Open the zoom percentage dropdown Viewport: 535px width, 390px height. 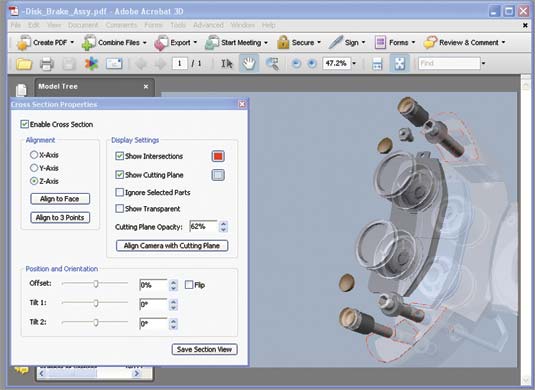point(354,63)
